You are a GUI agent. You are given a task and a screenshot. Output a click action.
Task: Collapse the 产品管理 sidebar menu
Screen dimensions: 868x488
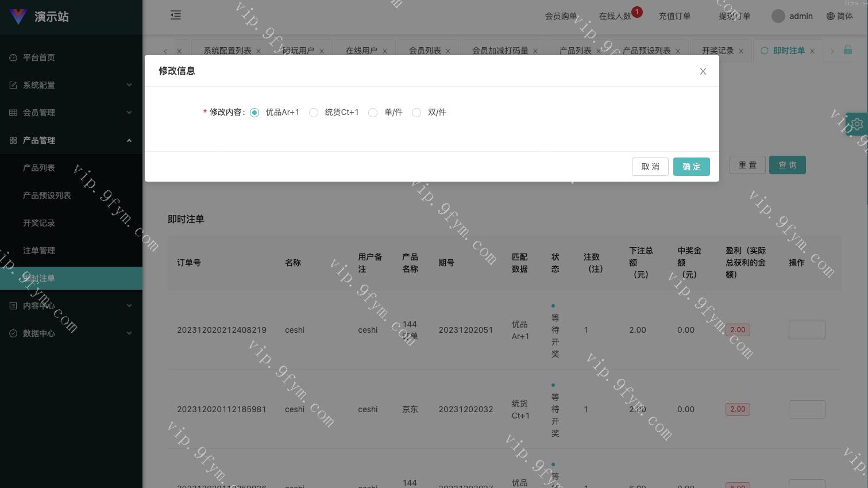(x=71, y=140)
